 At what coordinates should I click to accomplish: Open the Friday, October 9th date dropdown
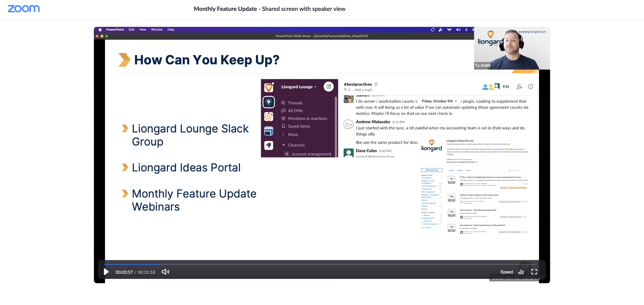tap(439, 101)
